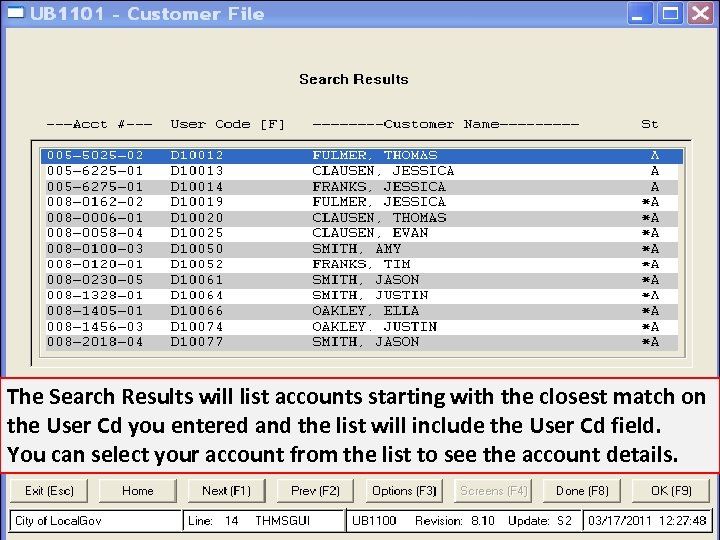Click user code D10025
720x540 pixels.
pos(197,233)
